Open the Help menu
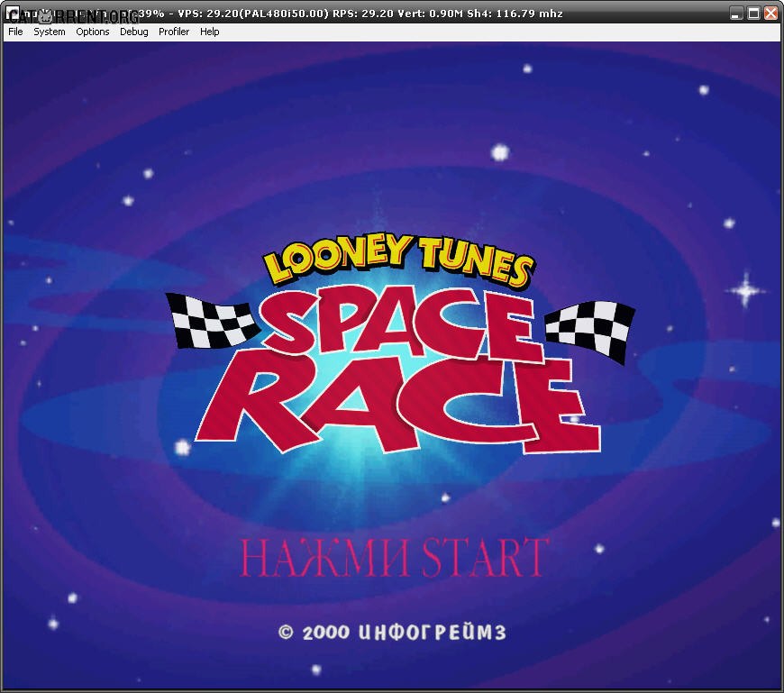Image resolution: width=784 pixels, height=693 pixels. click(x=209, y=32)
